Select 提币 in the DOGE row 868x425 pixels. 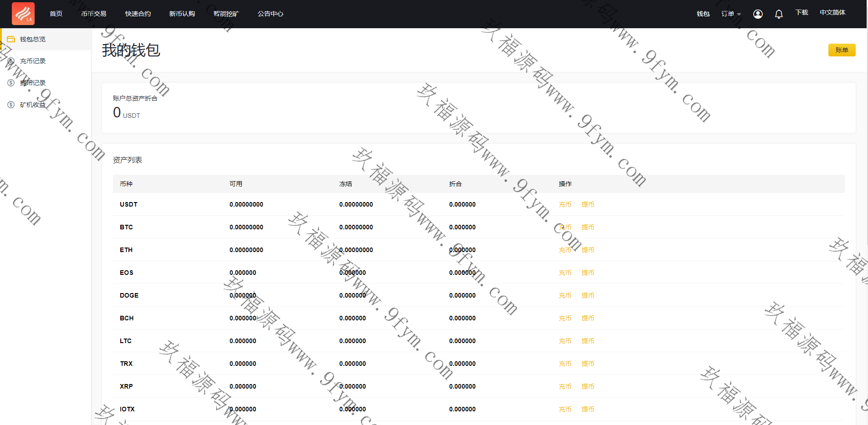click(x=587, y=295)
